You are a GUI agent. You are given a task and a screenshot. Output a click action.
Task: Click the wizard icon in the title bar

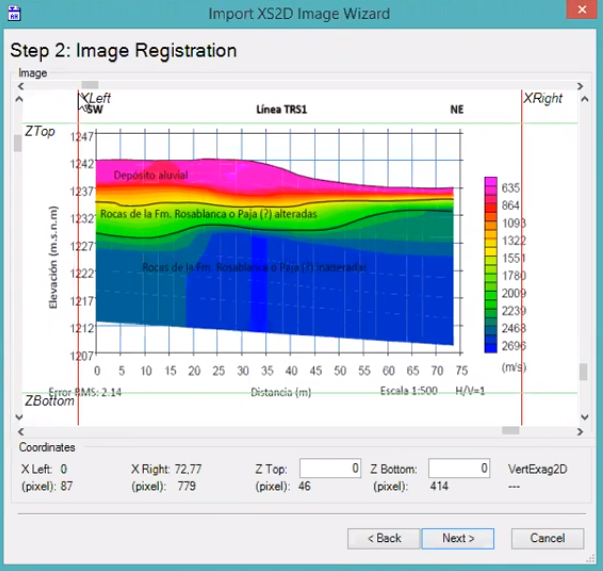tap(15, 14)
